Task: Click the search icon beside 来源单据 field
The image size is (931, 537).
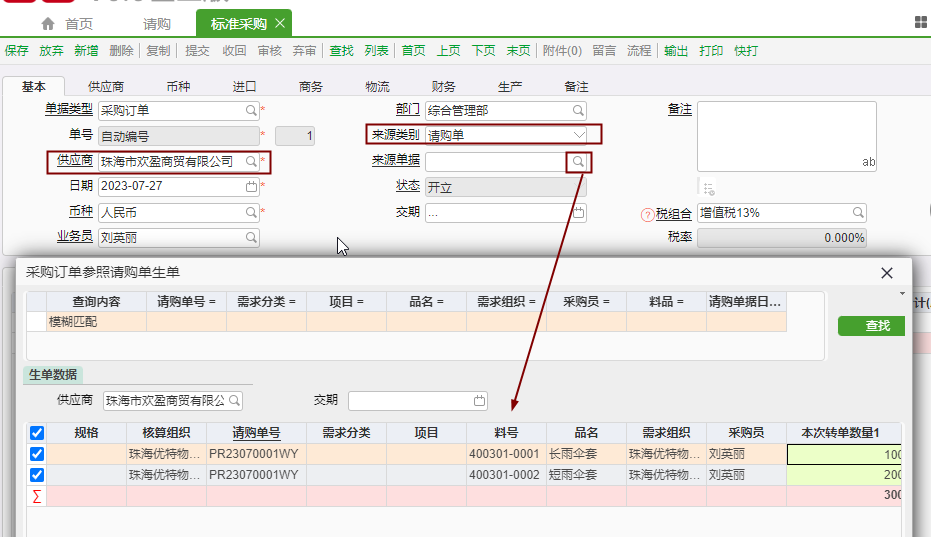Action: point(578,161)
